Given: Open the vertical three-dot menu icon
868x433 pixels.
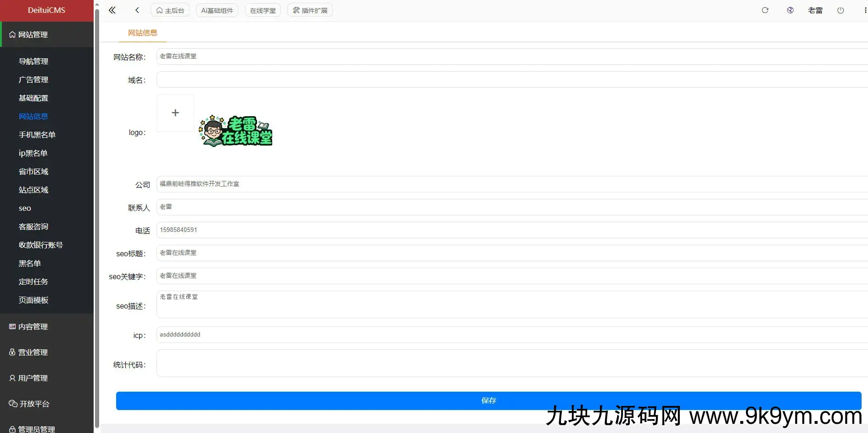Looking at the screenshot, I should (865, 10).
